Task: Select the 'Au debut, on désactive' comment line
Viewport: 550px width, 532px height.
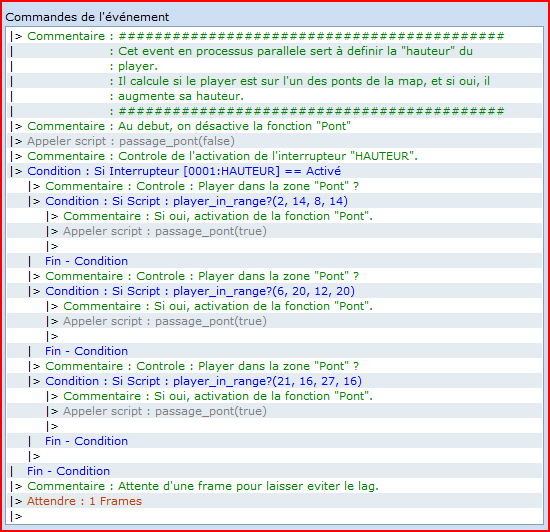Action: point(274,126)
